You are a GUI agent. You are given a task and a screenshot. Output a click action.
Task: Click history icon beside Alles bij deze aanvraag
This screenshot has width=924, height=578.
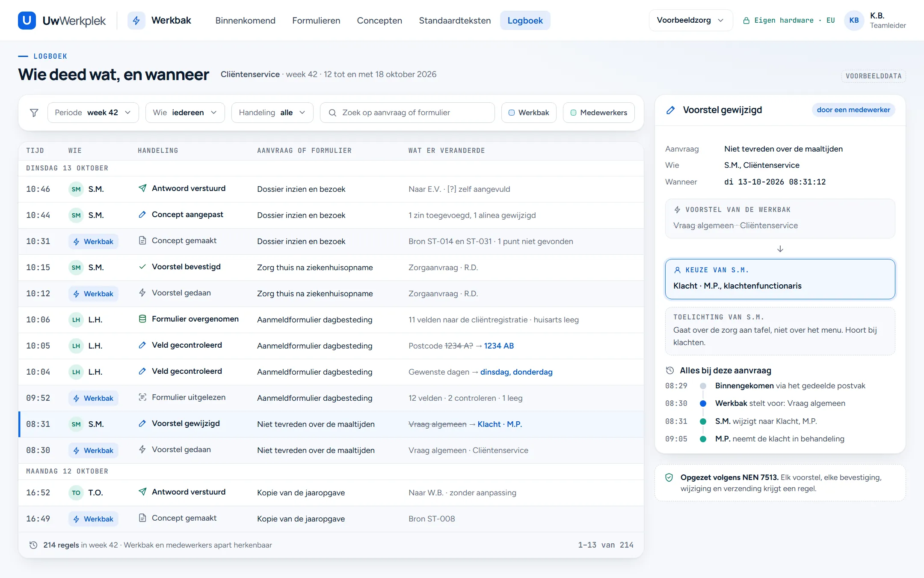coord(670,370)
